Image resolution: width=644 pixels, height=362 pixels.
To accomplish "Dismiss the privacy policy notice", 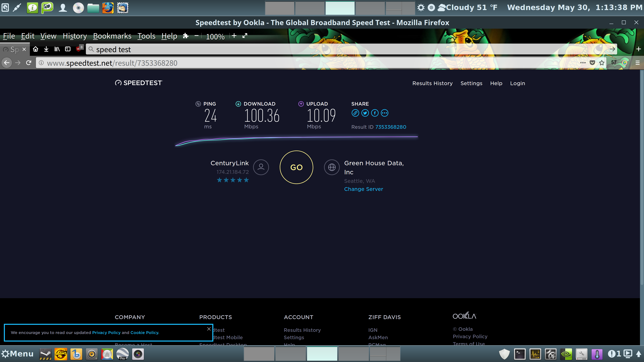I will tap(209, 329).
